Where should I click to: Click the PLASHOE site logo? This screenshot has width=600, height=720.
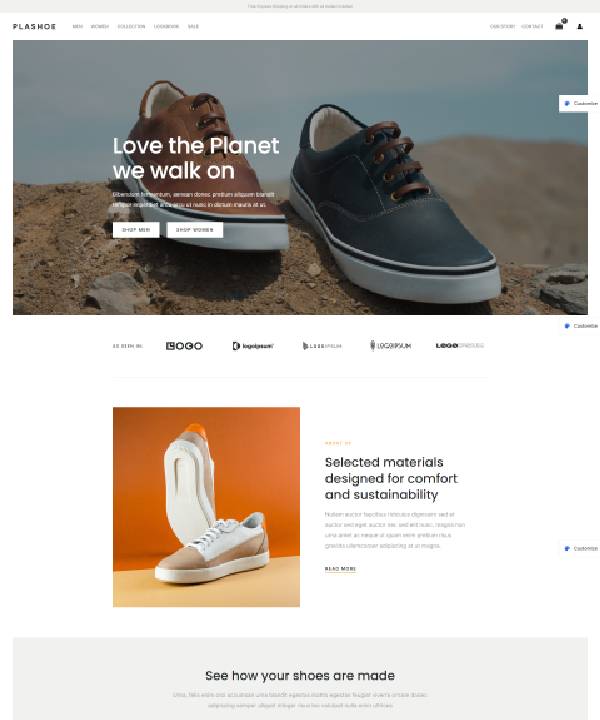click(34, 27)
